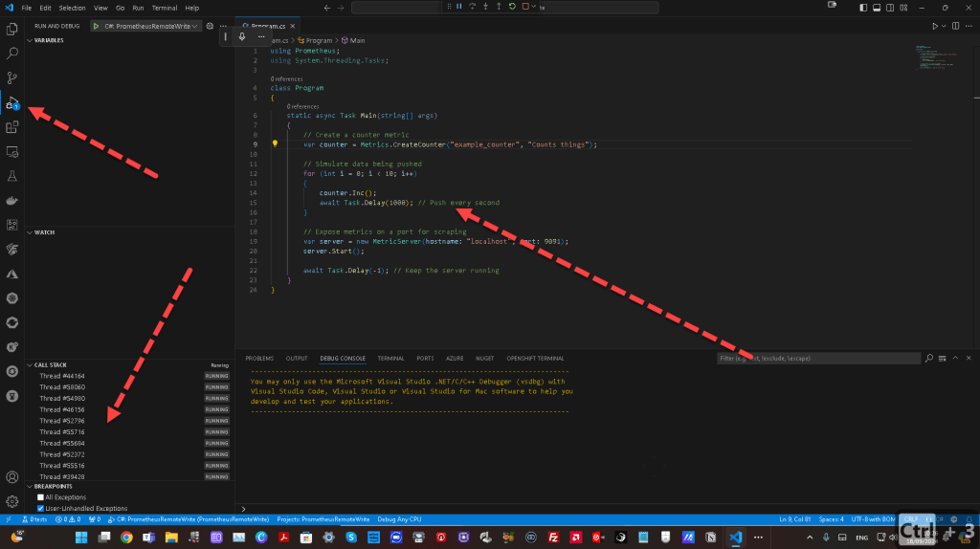Screen dimensions: 980x549
Task: Open the Accounts menu in the activity bar
Action: click(x=11, y=477)
